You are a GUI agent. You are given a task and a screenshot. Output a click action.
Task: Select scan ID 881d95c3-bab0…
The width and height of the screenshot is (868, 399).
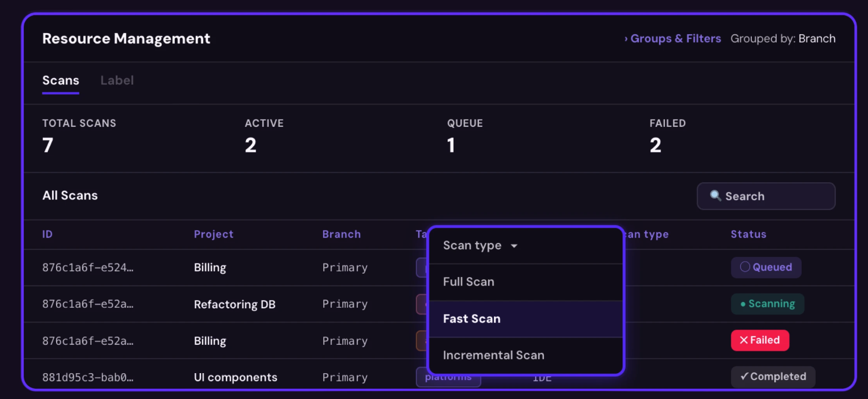click(88, 377)
